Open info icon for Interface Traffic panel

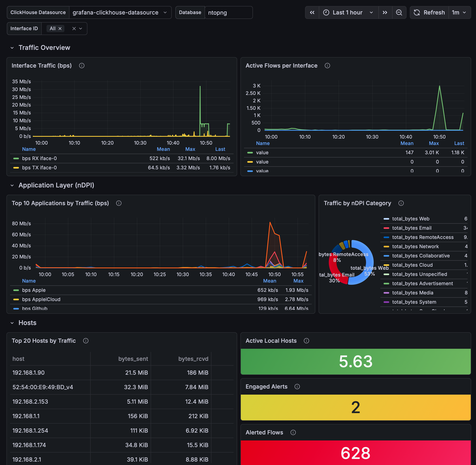[x=82, y=65]
